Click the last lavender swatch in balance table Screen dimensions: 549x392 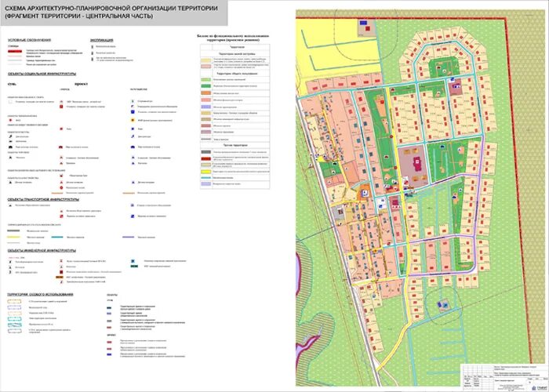pos(205,183)
